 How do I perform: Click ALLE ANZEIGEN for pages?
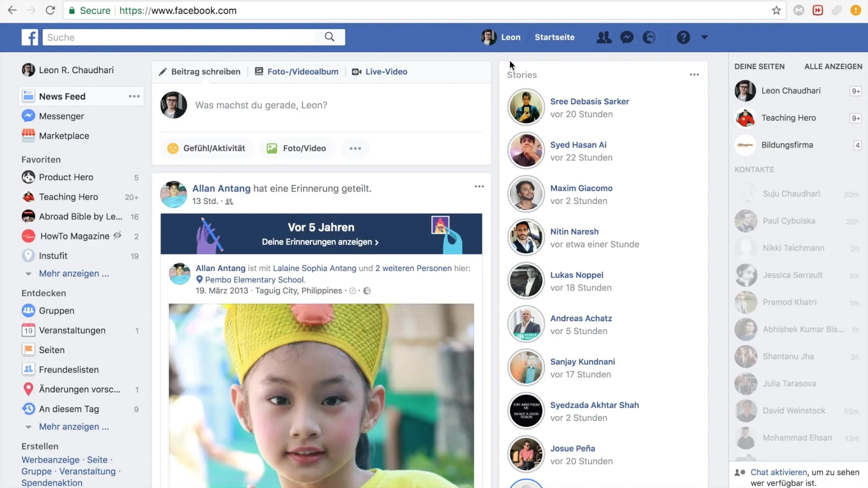pos(833,66)
